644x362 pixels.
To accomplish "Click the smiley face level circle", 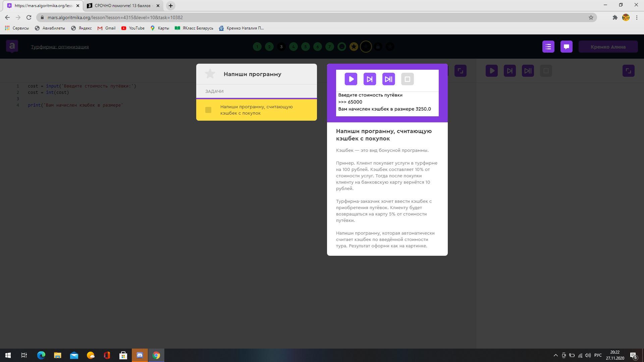I will pos(341,47).
